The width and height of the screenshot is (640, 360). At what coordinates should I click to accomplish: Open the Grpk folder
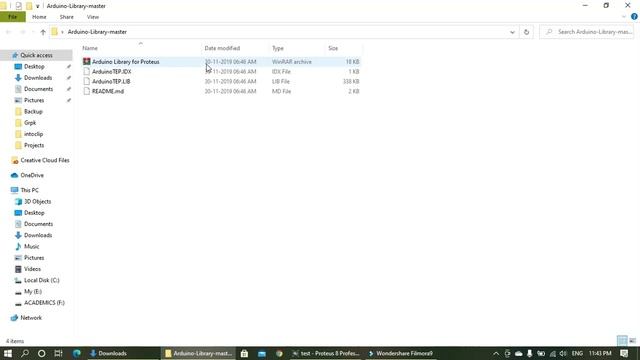point(30,122)
